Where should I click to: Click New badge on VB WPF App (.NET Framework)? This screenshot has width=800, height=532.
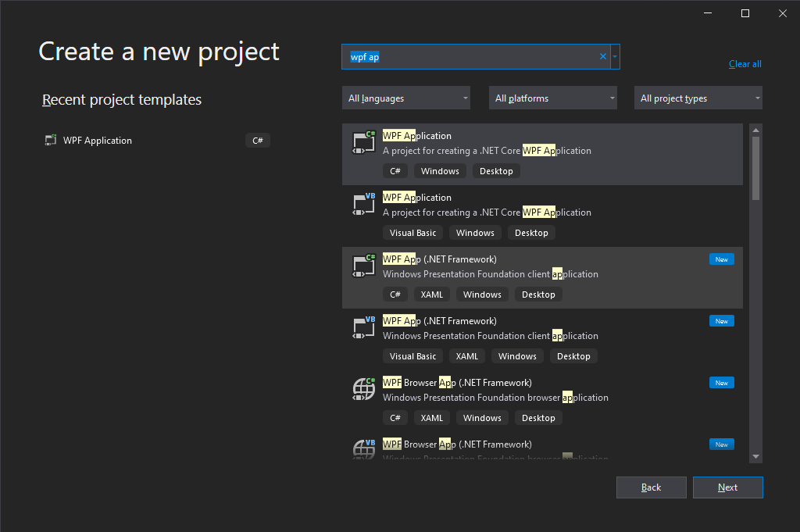[x=721, y=321]
